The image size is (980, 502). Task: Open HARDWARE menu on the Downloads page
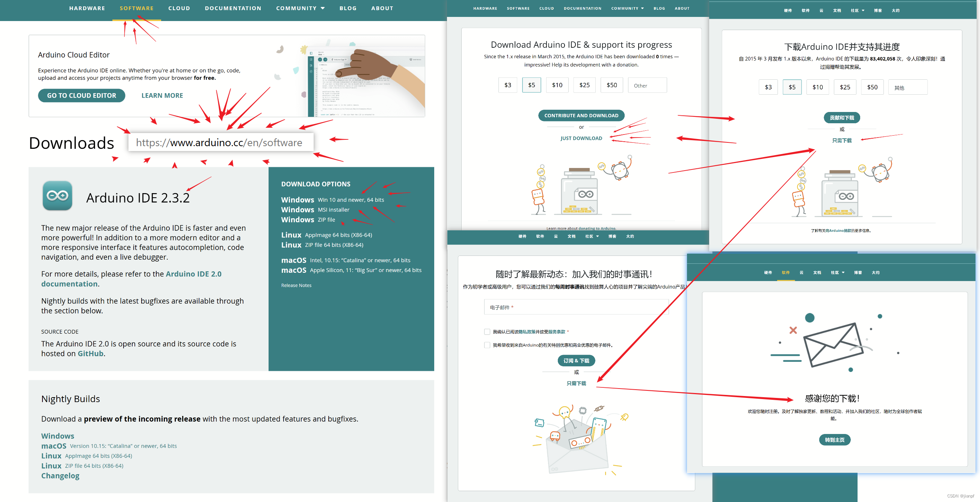coord(87,8)
